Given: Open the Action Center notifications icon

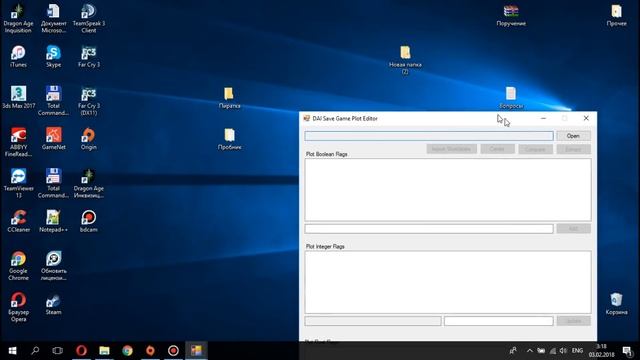Looking at the screenshot, I should 627,351.
